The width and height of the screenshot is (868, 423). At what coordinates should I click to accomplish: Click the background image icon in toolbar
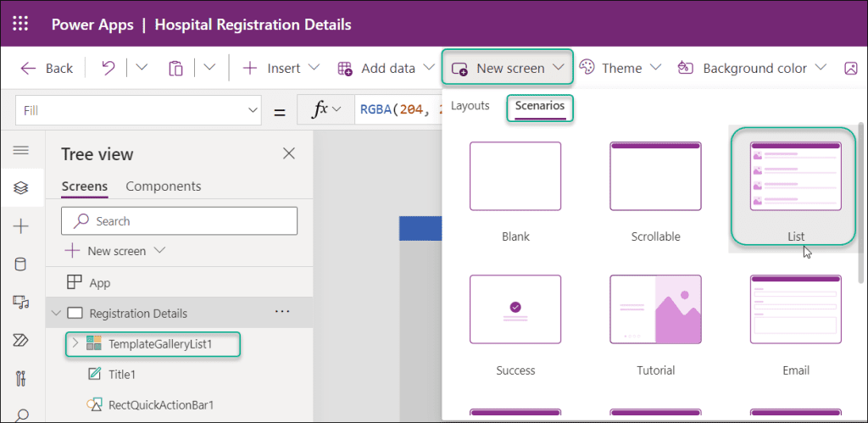tap(850, 68)
